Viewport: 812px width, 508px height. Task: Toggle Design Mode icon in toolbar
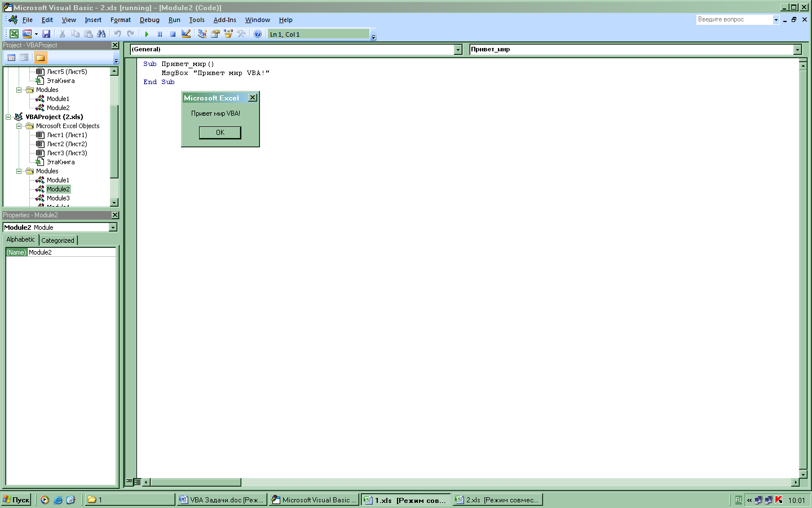pyautogui.click(x=186, y=34)
